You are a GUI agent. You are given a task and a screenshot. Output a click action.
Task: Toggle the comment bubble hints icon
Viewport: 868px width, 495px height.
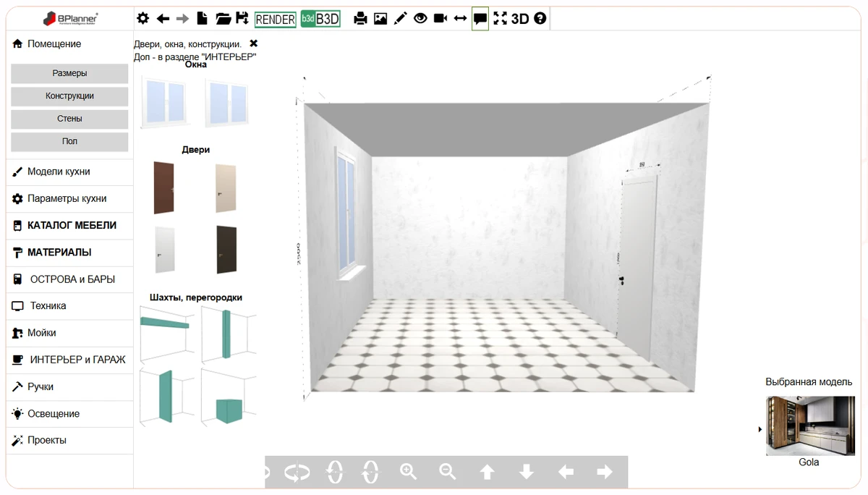coord(480,19)
